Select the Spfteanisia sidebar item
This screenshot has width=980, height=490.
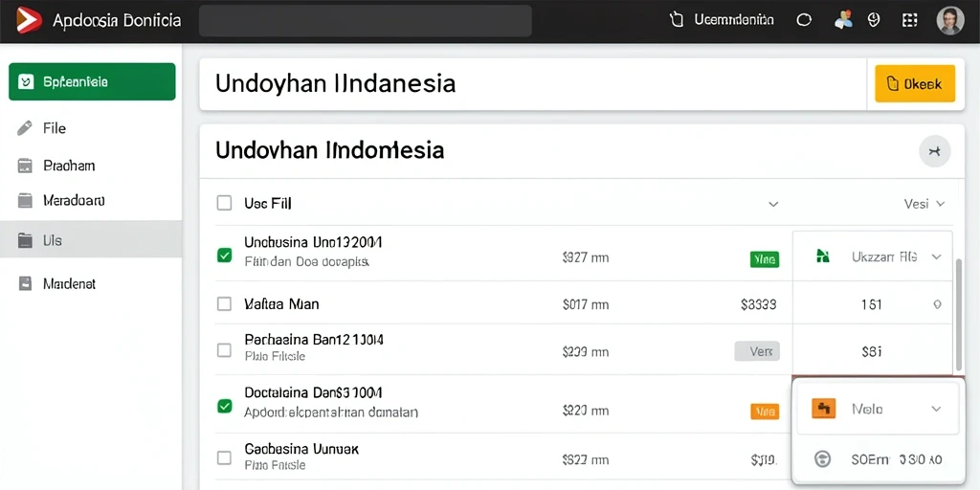pos(92,81)
